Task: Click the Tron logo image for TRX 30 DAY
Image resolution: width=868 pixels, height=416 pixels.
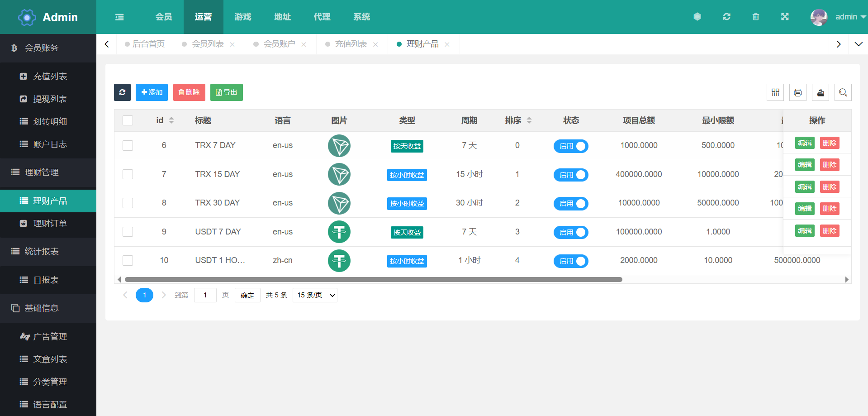Action: click(x=339, y=203)
